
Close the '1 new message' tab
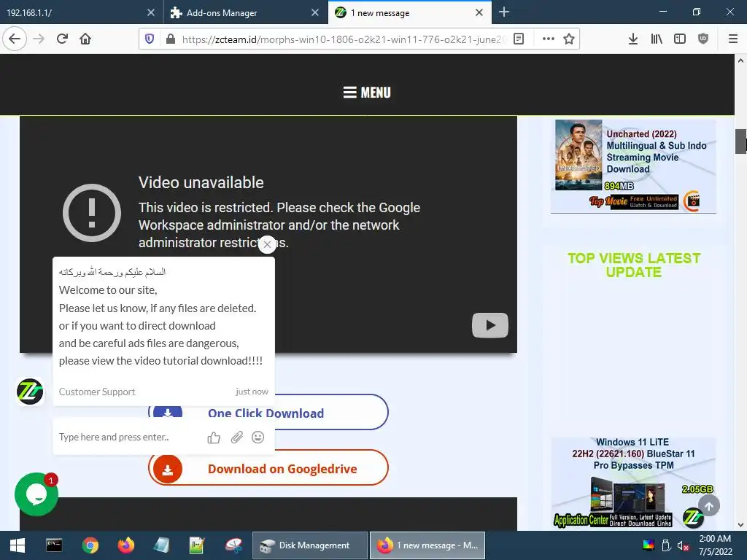click(x=479, y=13)
